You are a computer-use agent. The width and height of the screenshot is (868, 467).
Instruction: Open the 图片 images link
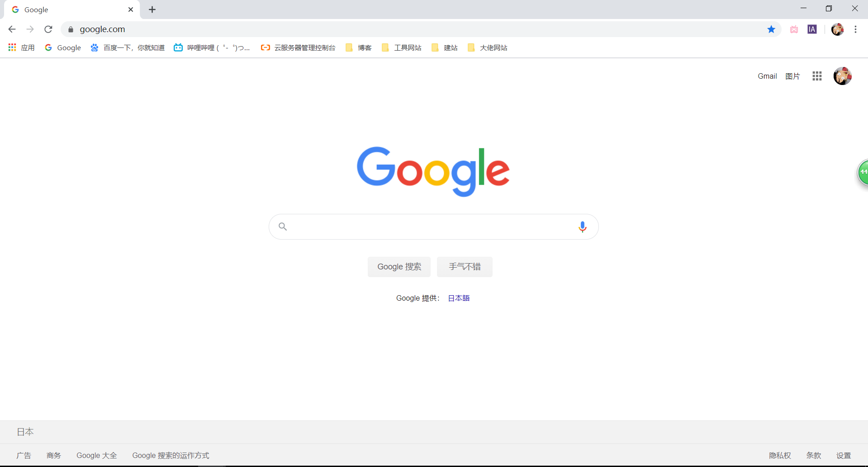[x=792, y=76]
